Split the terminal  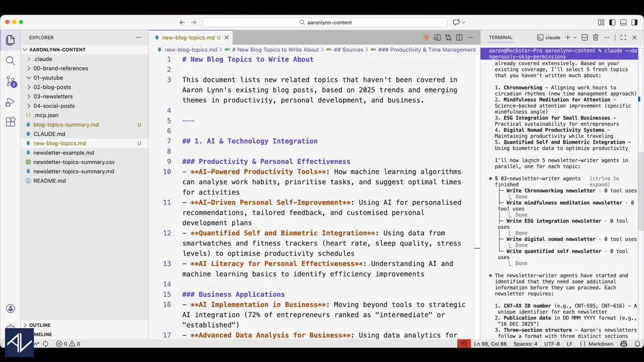point(584,38)
